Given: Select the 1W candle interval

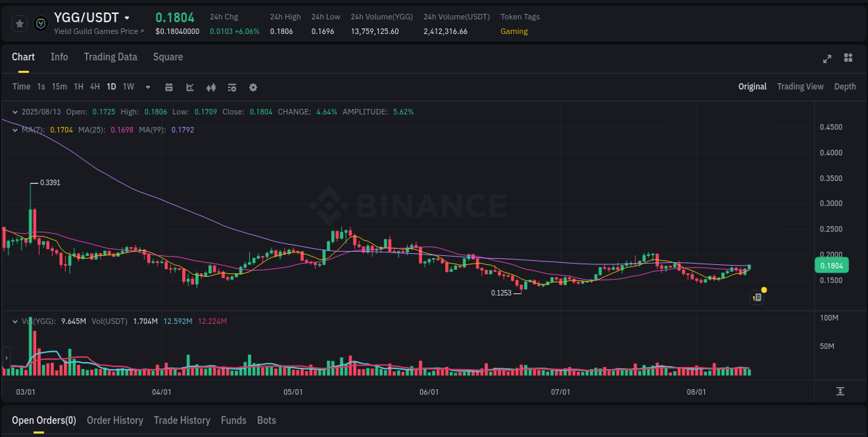Looking at the screenshot, I should (128, 87).
